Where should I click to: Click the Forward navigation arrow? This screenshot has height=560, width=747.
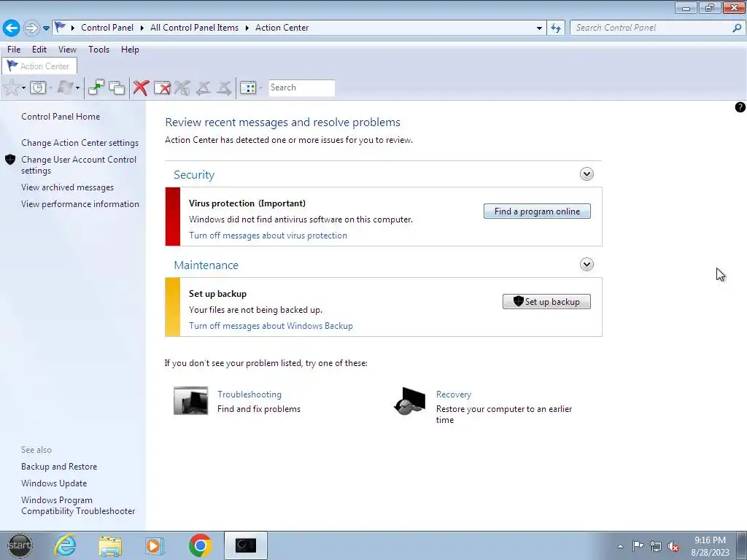point(31,28)
